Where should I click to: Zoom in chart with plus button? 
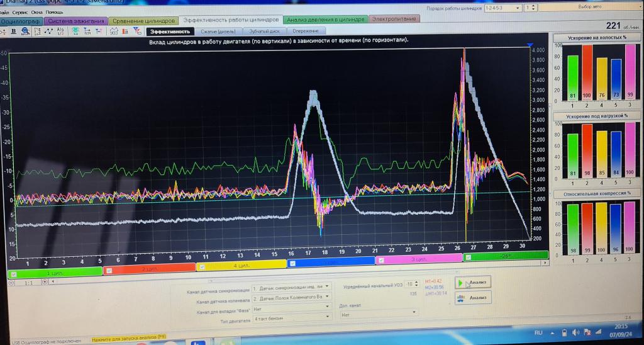45,282
